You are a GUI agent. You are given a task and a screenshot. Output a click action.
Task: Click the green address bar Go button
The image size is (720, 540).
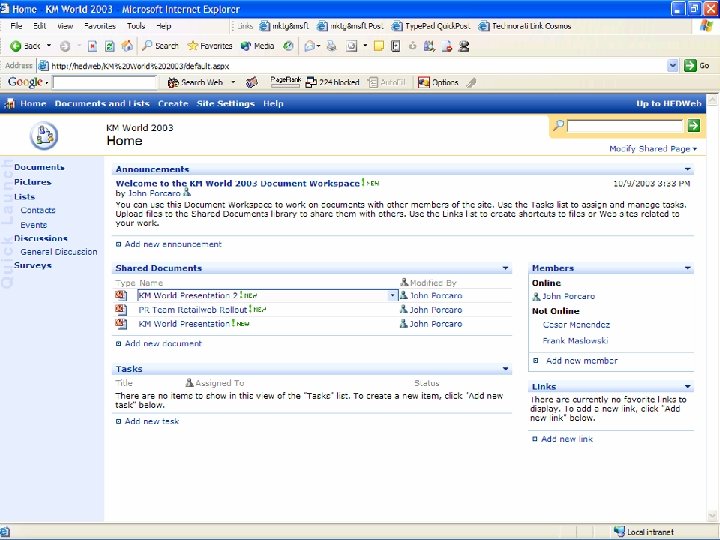click(697, 66)
